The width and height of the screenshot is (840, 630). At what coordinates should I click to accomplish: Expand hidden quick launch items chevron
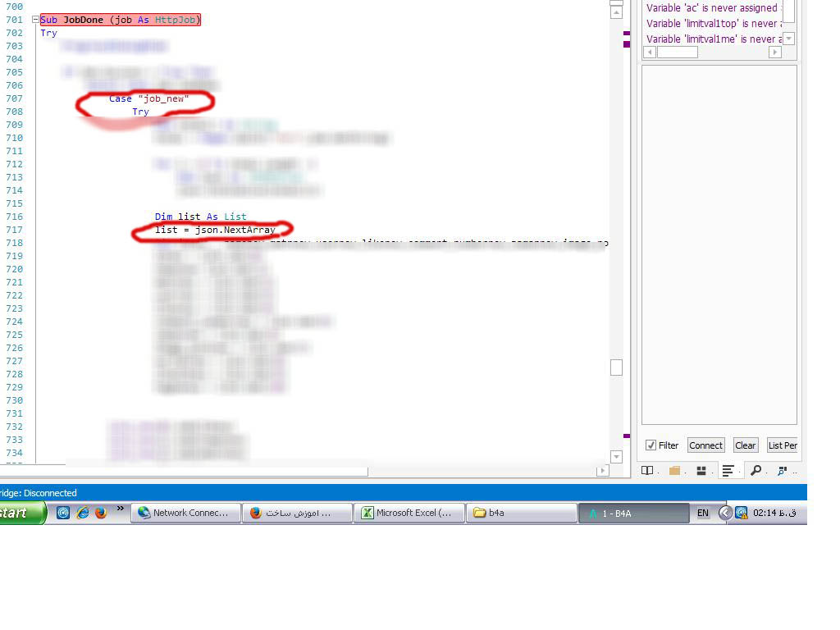click(x=120, y=509)
